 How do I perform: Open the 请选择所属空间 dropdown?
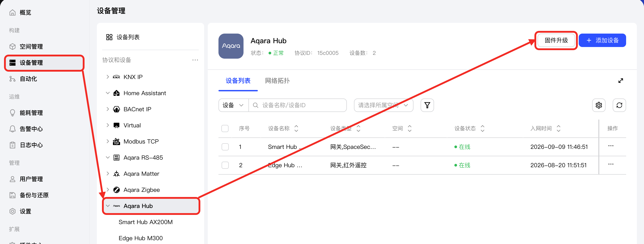tap(383, 105)
